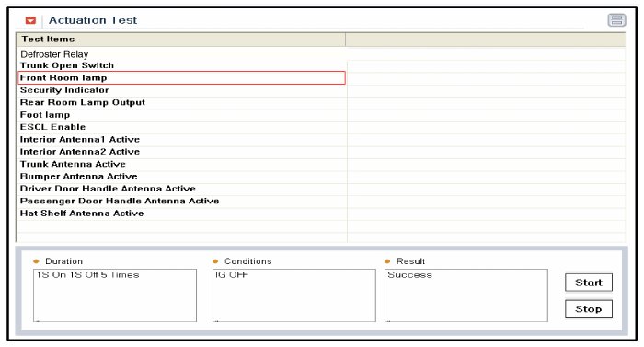Click inside the Duration text box

point(115,295)
